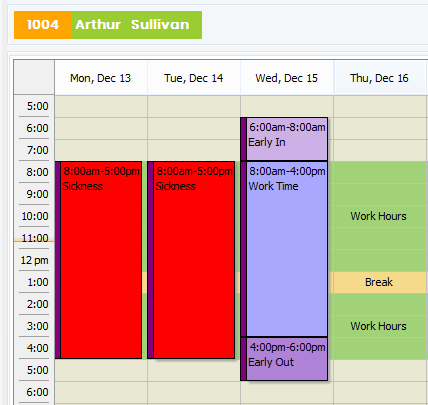Select employee ID badge 1004
This screenshot has width=428, height=405.
(x=43, y=25)
